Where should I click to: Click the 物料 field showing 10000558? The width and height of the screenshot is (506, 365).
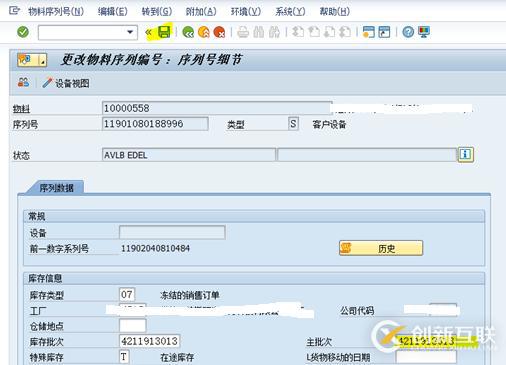217,108
